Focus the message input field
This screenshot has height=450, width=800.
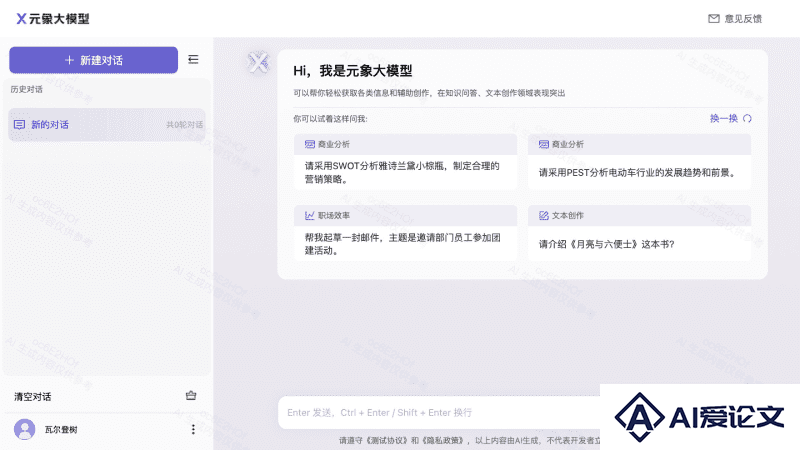[x=439, y=412]
